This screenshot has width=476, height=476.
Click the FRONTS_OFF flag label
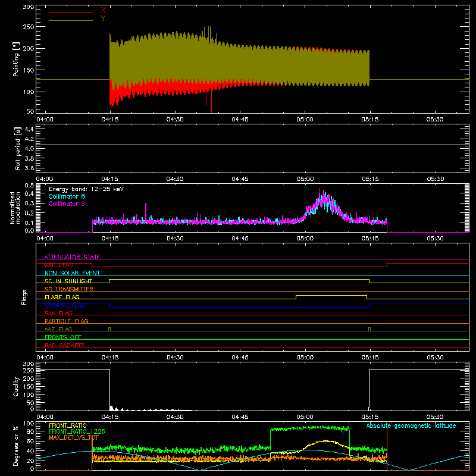63,337
